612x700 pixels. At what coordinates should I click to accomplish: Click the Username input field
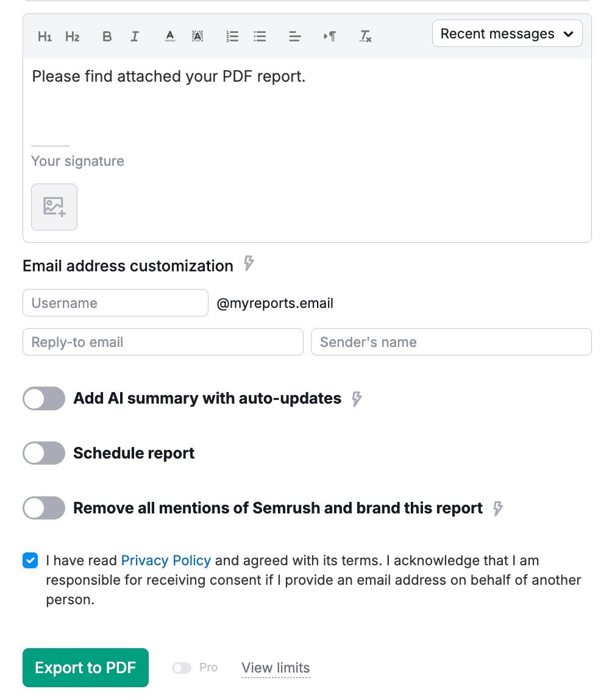click(115, 302)
